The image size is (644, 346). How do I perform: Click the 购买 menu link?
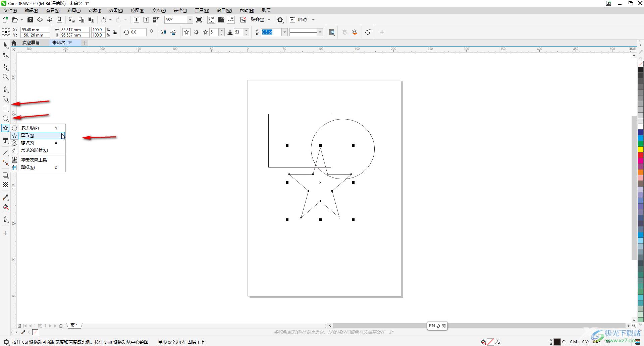coord(266,10)
